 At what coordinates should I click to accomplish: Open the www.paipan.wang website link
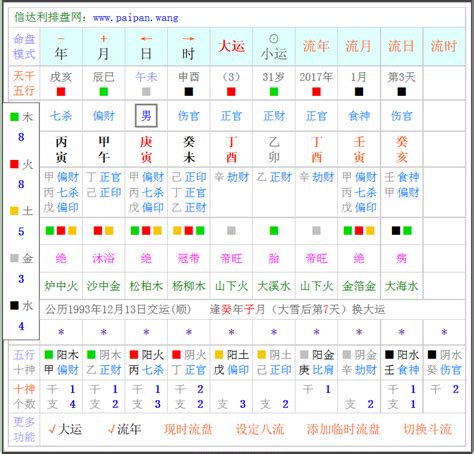coord(136,18)
